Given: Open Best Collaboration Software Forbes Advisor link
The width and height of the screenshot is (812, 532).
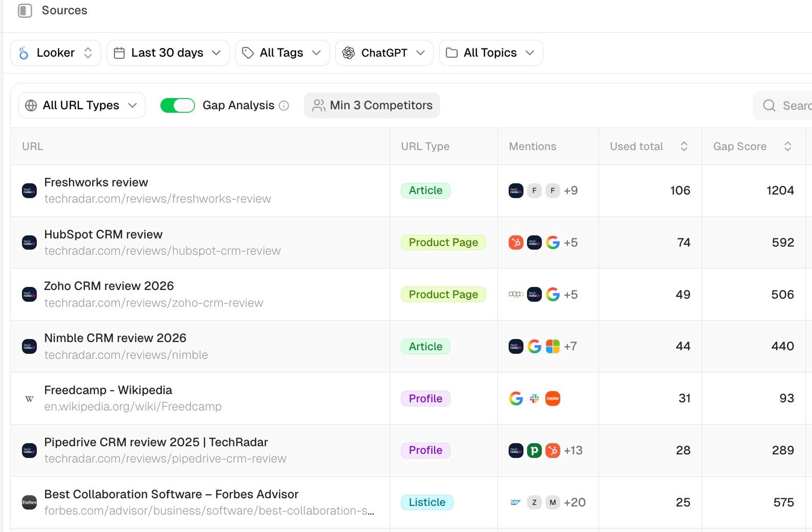Looking at the screenshot, I should tap(171, 494).
